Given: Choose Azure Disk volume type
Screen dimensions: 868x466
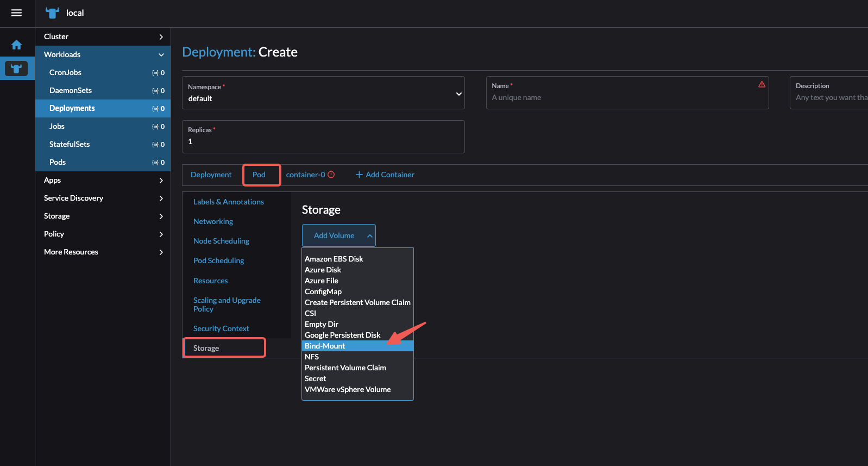Looking at the screenshot, I should click(357, 270).
